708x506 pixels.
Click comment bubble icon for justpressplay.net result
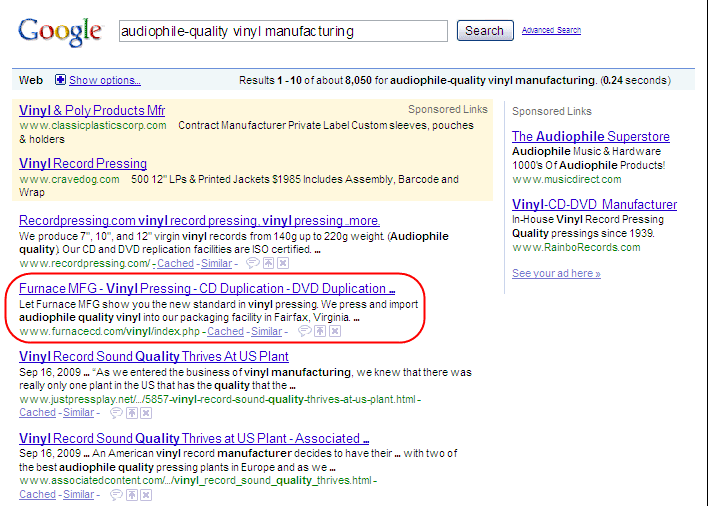[x=116, y=413]
